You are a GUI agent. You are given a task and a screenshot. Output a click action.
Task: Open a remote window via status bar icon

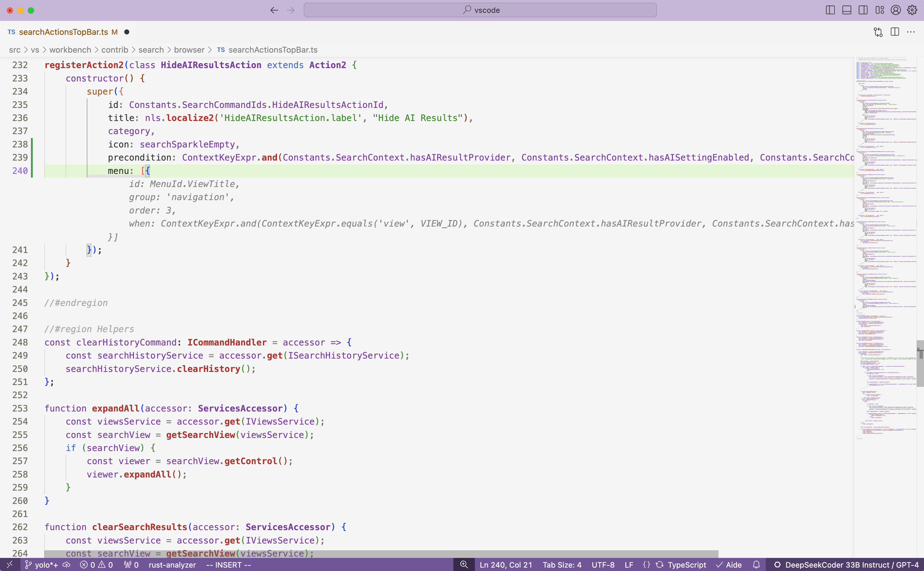(x=10, y=564)
